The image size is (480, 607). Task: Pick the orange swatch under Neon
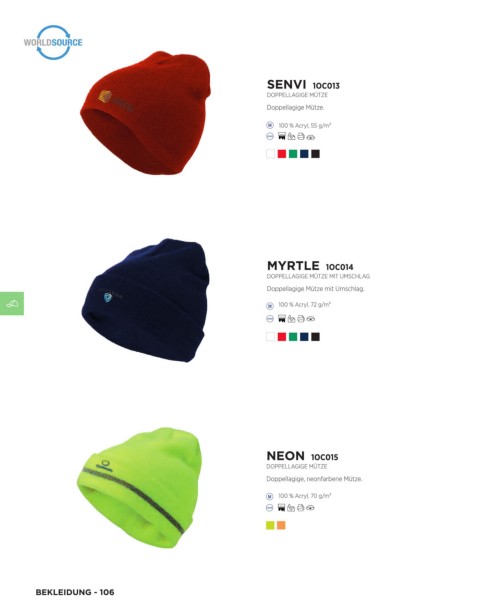click(x=281, y=525)
